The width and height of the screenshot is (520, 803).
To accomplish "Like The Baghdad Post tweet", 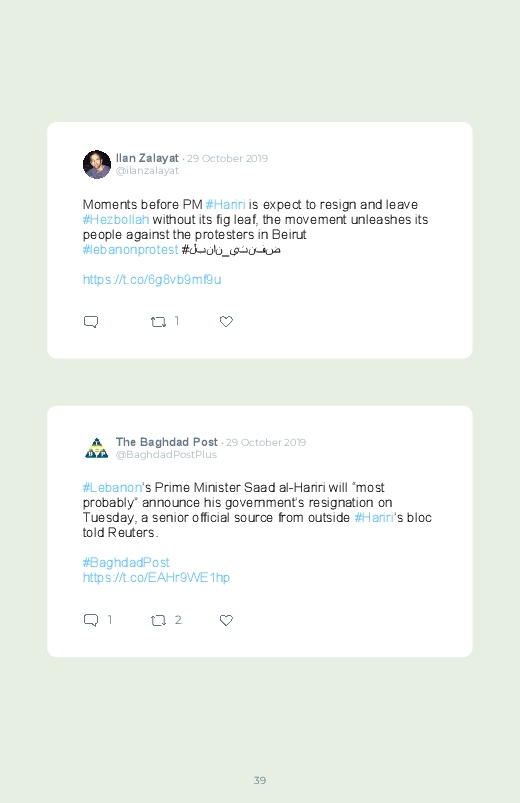I will tap(226, 620).
